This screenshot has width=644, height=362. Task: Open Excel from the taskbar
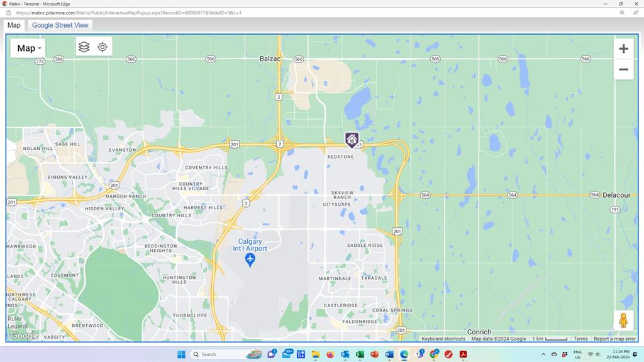point(360,354)
